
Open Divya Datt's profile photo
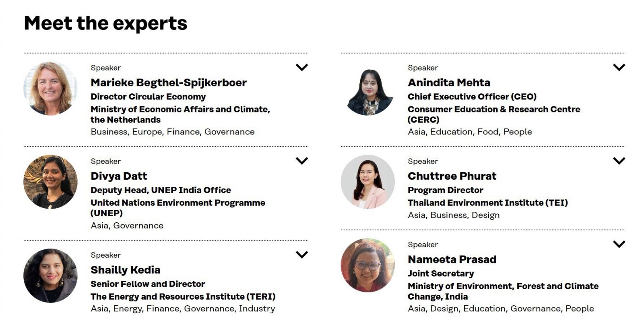(x=50, y=182)
